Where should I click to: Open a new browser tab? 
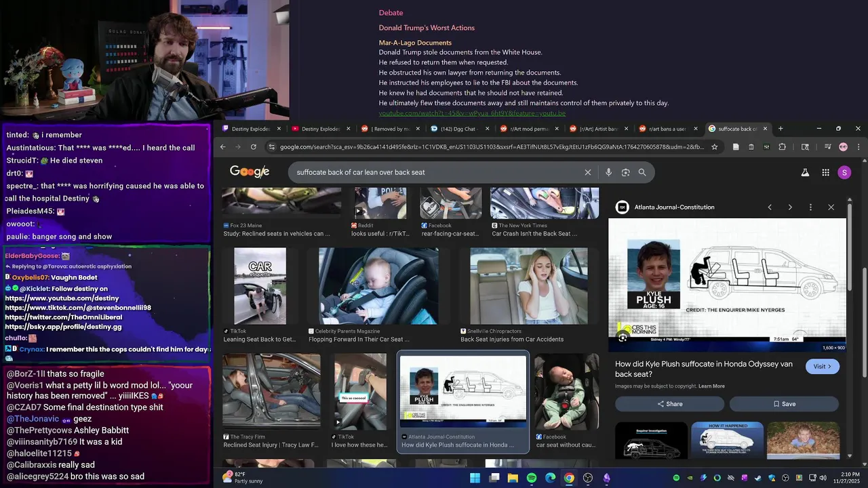coord(781,128)
